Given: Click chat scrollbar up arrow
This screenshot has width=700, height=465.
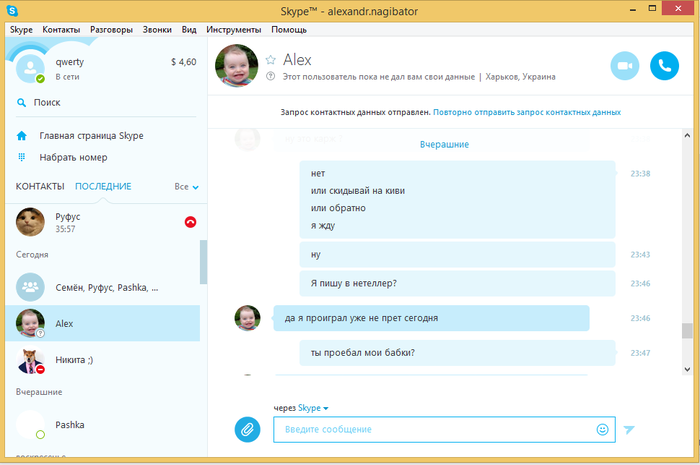Looking at the screenshot, I should 687,135.
